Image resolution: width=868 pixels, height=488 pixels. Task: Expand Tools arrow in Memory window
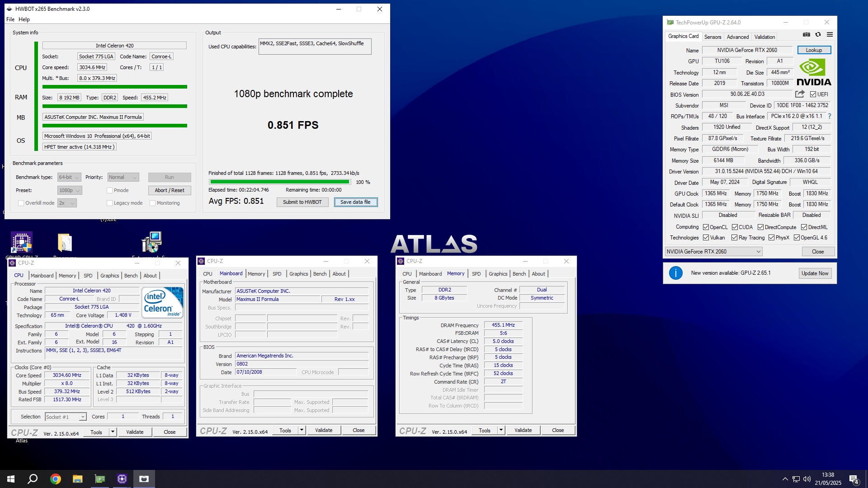click(x=501, y=430)
